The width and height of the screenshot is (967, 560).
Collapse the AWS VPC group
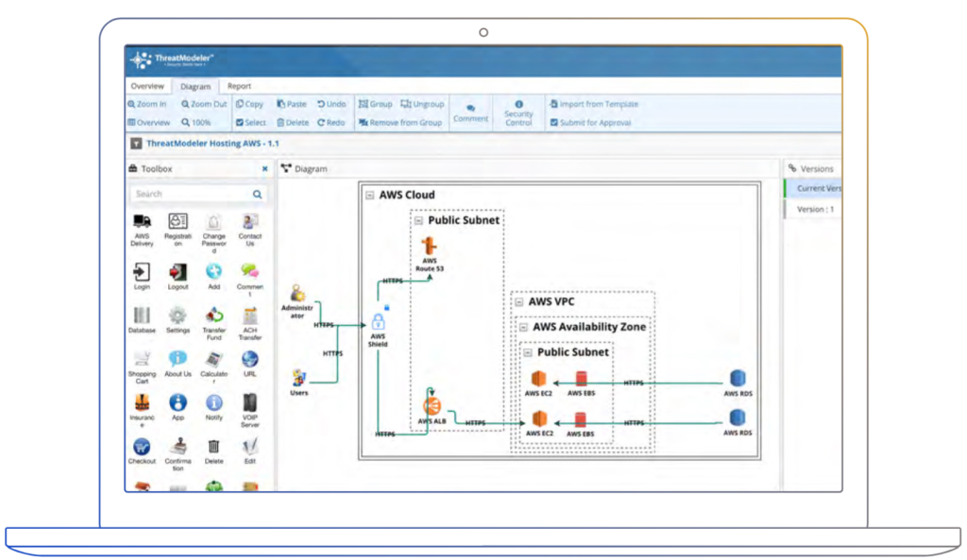coord(519,302)
